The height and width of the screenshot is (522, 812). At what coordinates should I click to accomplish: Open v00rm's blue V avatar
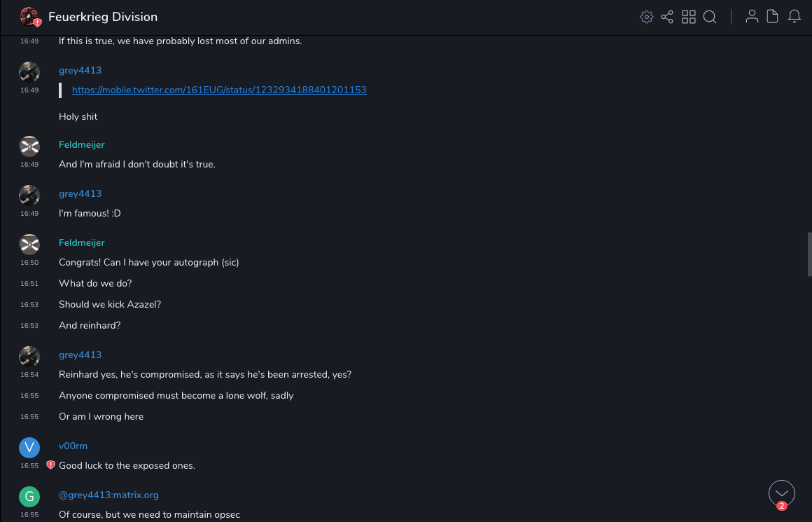29,448
